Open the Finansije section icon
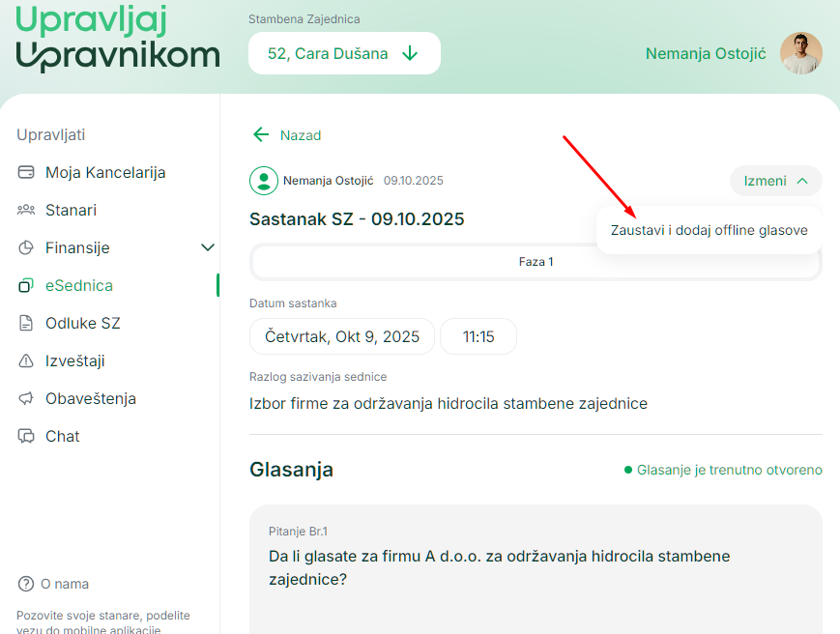 tap(28, 247)
